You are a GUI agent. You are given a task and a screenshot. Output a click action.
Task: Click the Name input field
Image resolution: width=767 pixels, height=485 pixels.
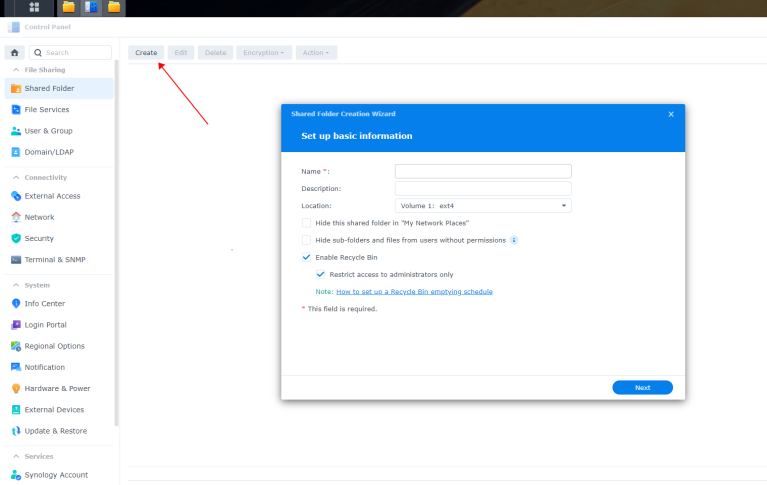[x=483, y=171]
